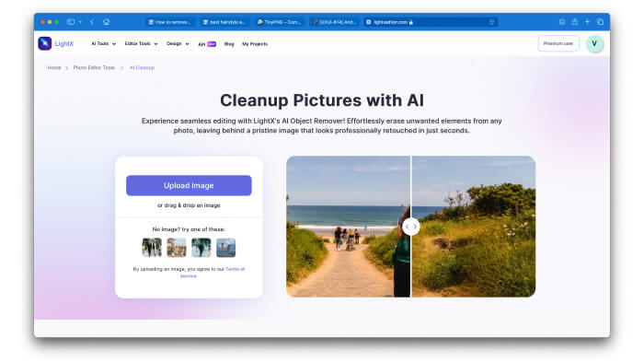Click the downloads icon in Safari toolbar
This screenshot has height=362, width=644.
pyautogui.click(x=562, y=22)
